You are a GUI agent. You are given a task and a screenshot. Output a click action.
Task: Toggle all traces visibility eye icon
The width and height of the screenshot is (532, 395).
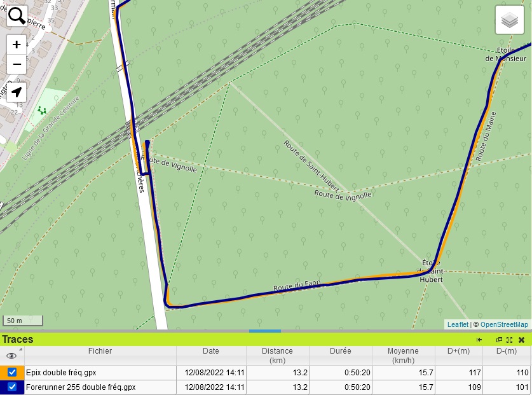(11, 356)
